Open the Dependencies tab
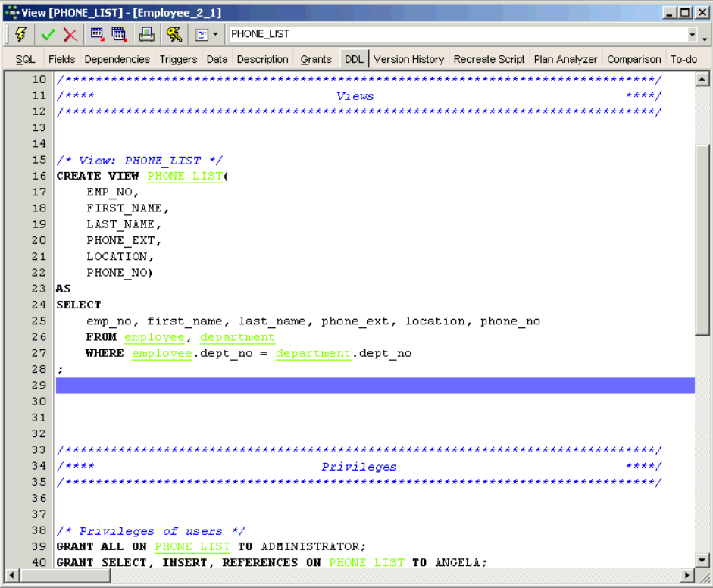The height and width of the screenshot is (588, 713). coord(117,59)
